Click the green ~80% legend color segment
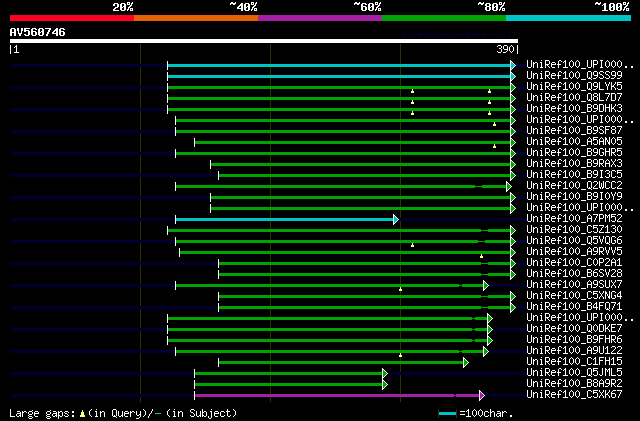The width and height of the screenshot is (640, 421). pos(444,18)
